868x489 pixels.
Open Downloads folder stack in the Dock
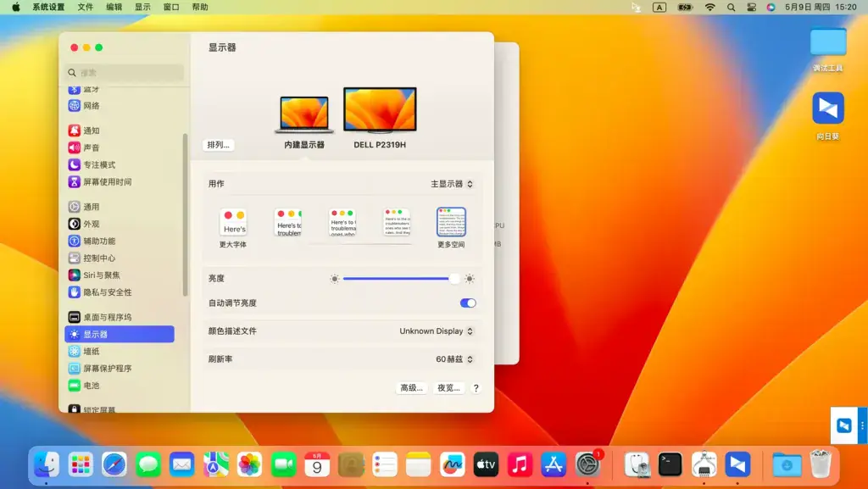pos(787,464)
